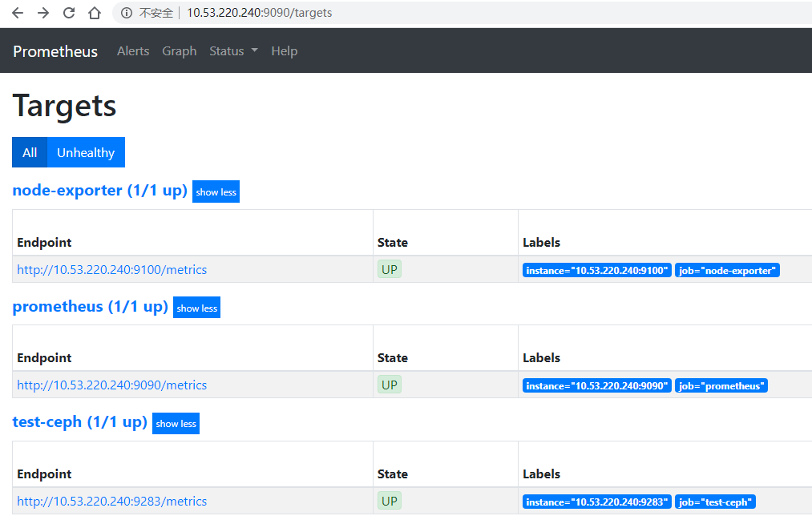Click node-exporter (1/1 up) heading link
812x532 pixels.
(100, 191)
